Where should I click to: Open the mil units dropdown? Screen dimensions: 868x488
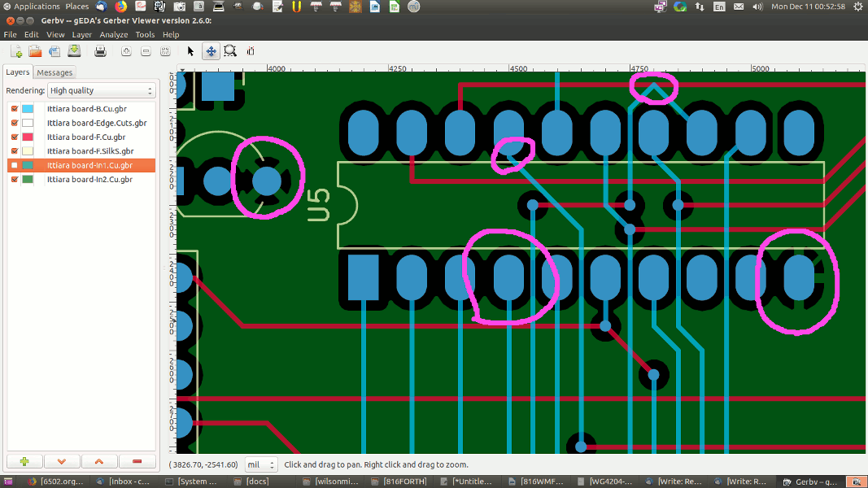[261, 464]
